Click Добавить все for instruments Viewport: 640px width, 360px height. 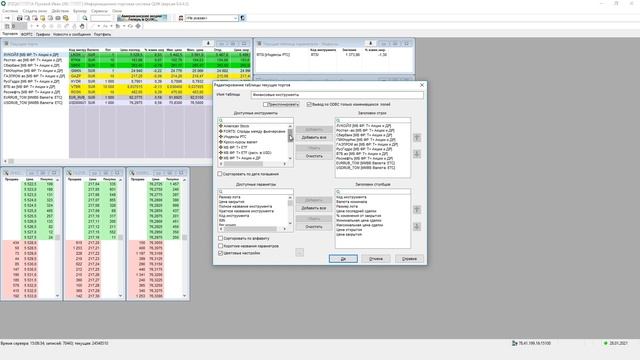(313, 138)
